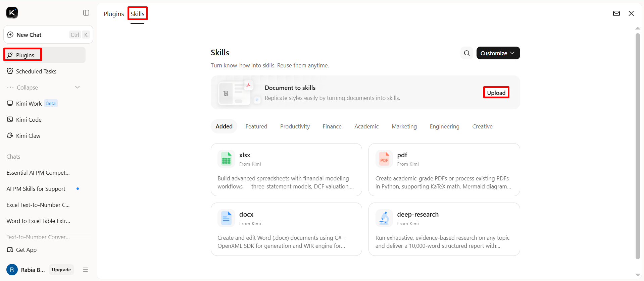
Task: Click the Document to skills thumbnail
Action: point(239,93)
